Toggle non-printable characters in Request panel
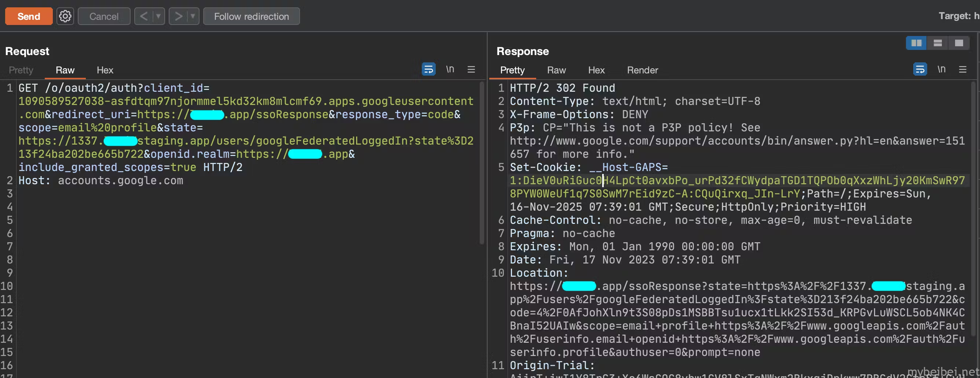 click(x=450, y=69)
